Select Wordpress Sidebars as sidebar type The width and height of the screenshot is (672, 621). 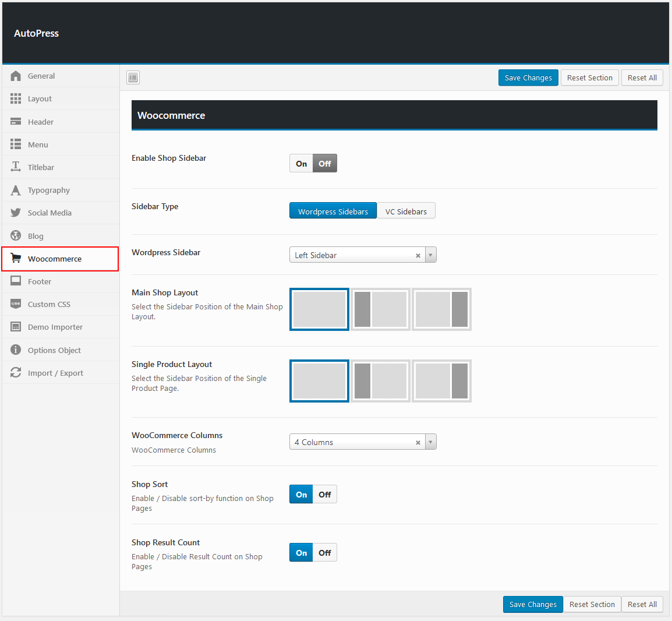(x=333, y=211)
